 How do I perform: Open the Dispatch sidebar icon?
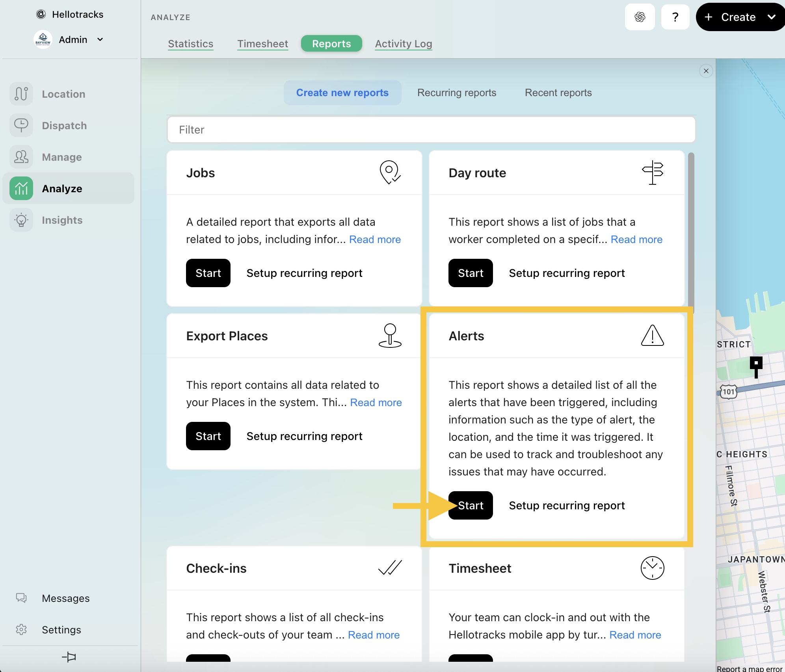pyautogui.click(x=21, y=125)
